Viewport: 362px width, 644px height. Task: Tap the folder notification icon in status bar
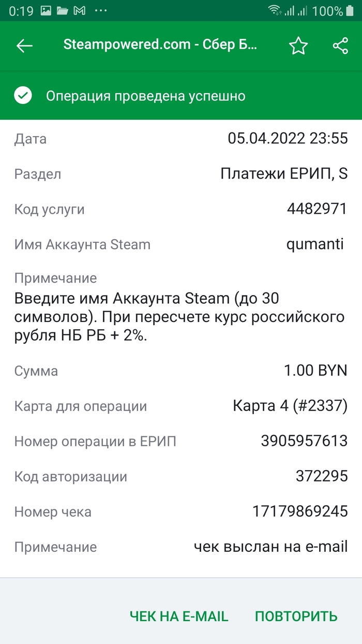63,10
